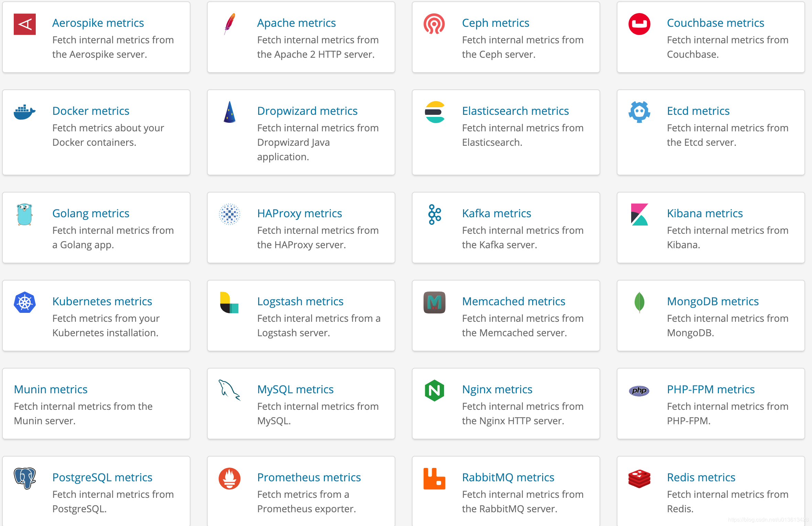
Task: Click the Elasticsearch logo icon
Action: click(435, 112)
